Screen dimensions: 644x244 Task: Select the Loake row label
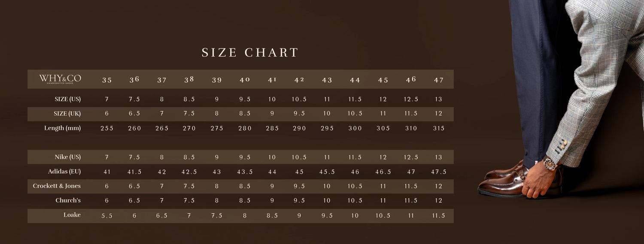point(72,215)
